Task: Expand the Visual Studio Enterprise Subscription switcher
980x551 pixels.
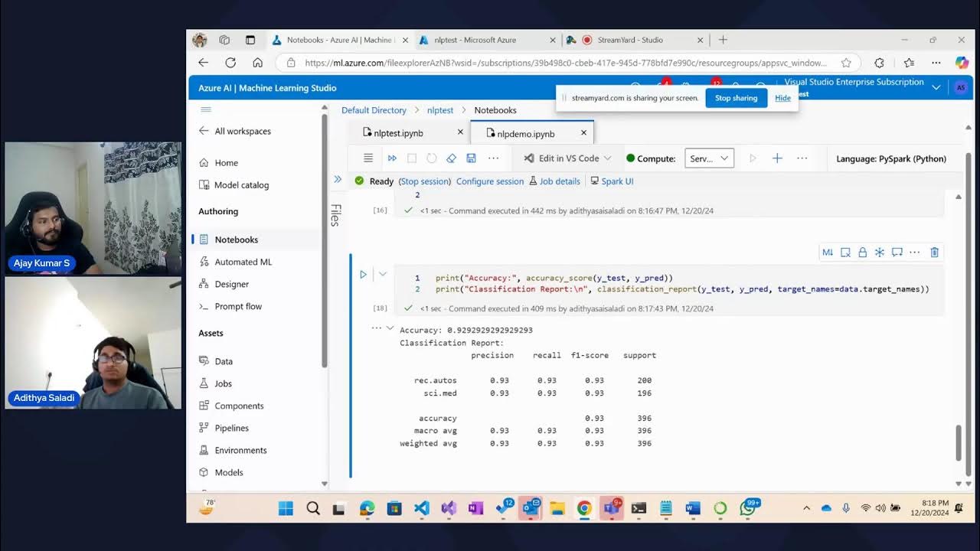Action: click(936, 87)
